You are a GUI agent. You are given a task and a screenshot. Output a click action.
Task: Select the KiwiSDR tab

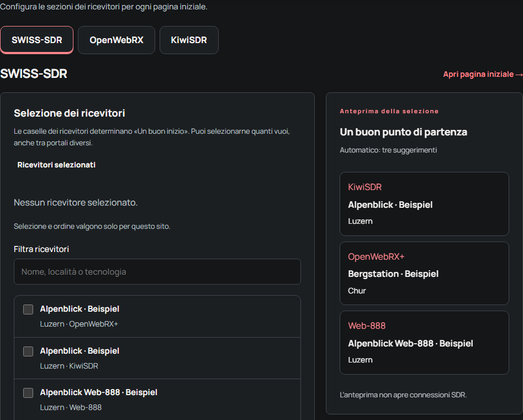point(189,40)
